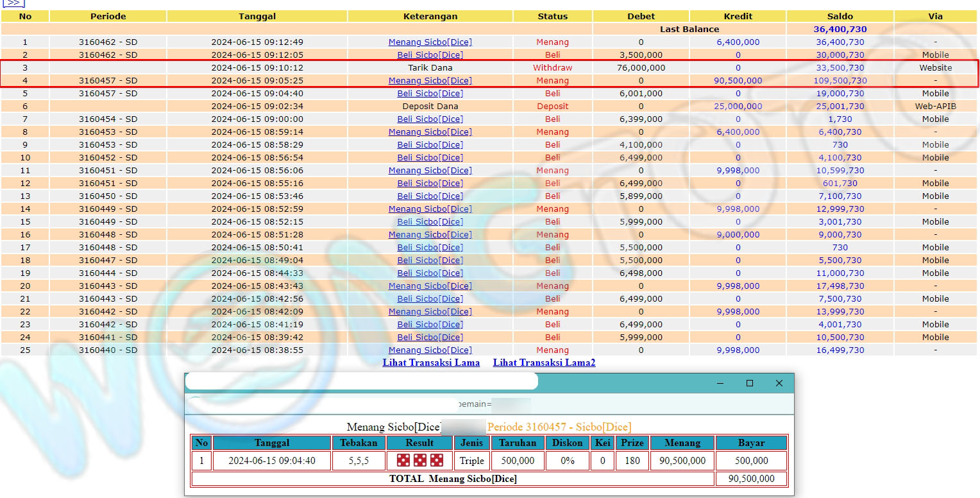Click the Saldo column header
The width and height of the screenshot is (980, 498).
(840, 16)
